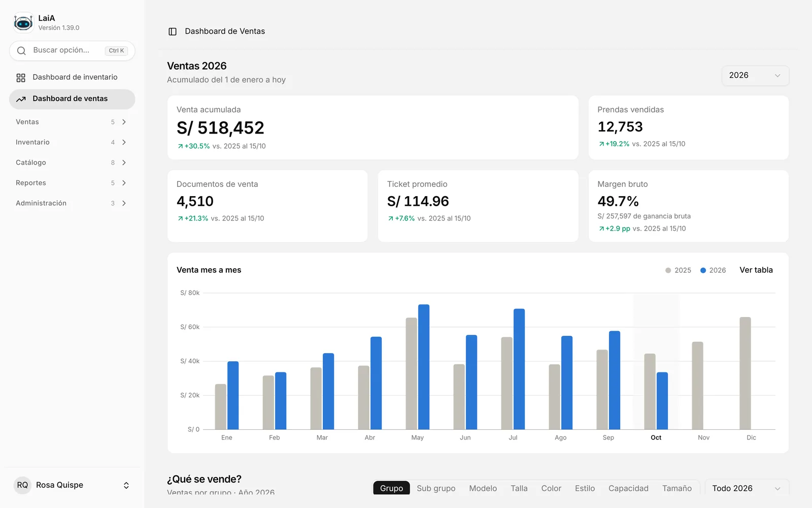Click the blue 2026 bar for Jul
This screenshot has width=812, height=508.
tap(519, 369)
